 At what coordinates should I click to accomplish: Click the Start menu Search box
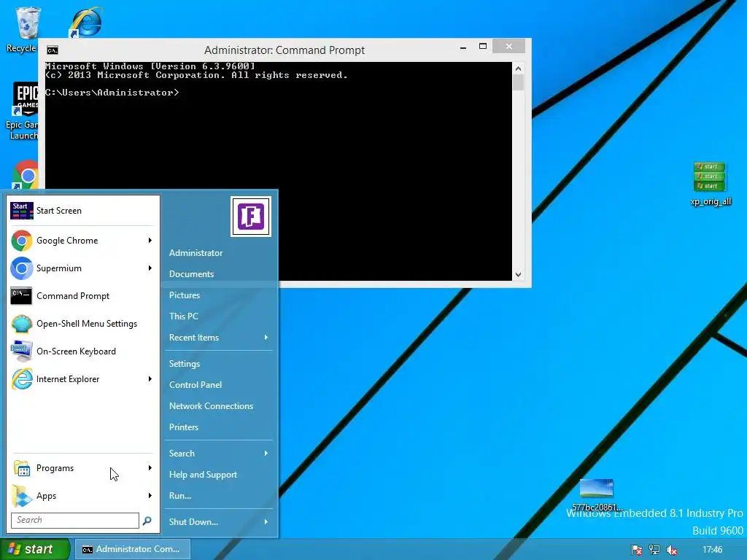point(75,520)
